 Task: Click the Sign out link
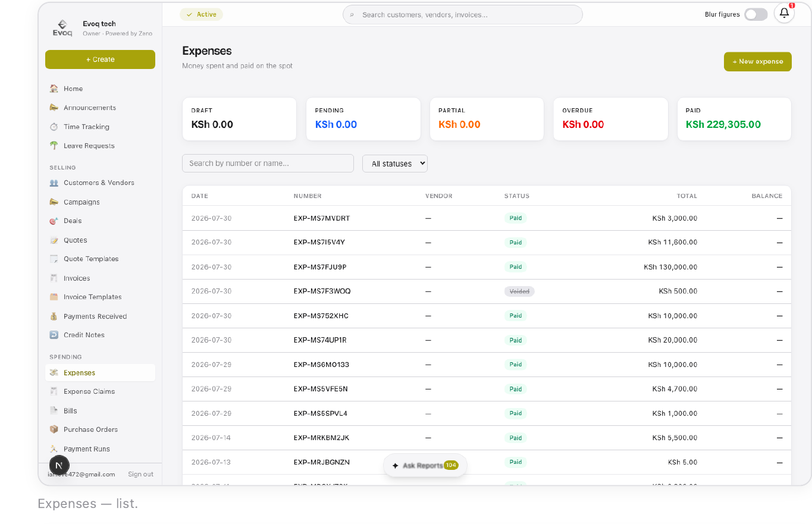(x=140, y=474)
